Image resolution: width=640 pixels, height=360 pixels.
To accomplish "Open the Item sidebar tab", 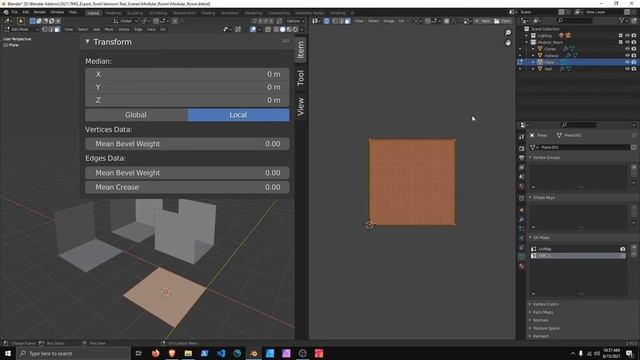I will pos(301,50).
